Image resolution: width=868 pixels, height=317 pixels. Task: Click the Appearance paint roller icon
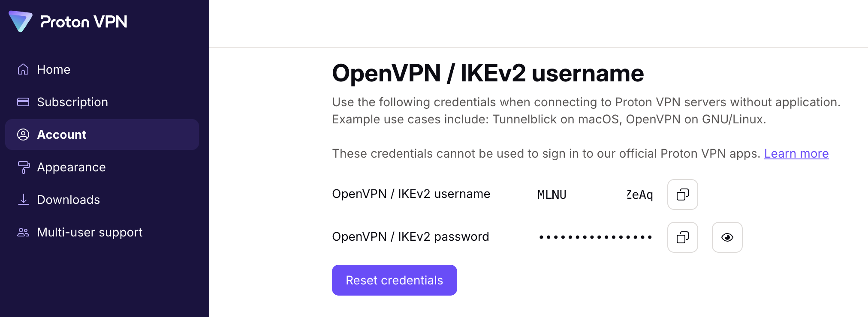pos(23,167)
